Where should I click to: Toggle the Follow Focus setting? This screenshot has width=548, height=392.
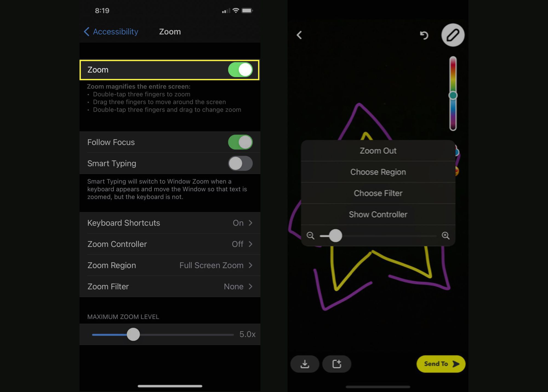[240, 142]
